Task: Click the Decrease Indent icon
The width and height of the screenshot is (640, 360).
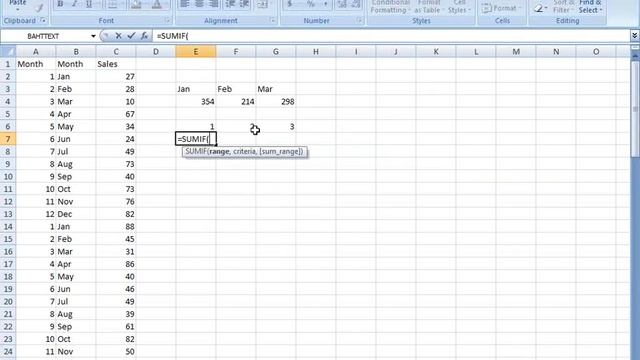Action: (230, 4)
